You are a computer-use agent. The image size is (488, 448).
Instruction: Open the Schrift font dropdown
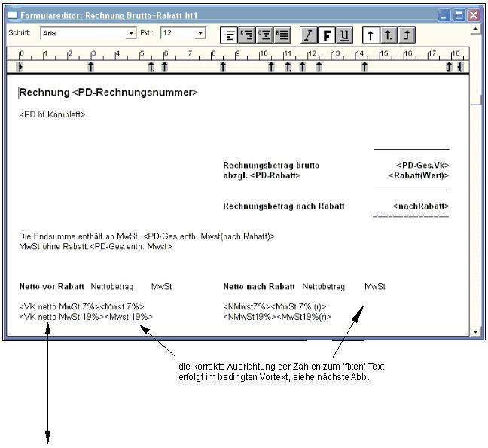pos(132,33)
